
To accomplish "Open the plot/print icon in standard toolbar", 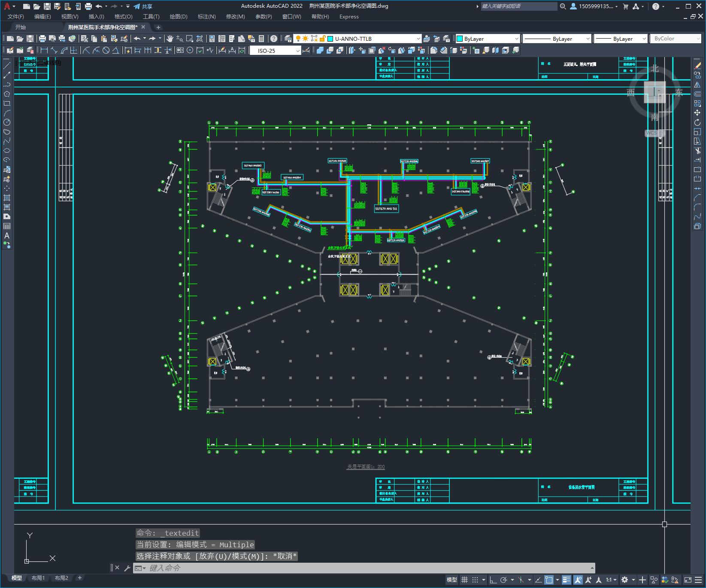I will click(x=42, y=39).
